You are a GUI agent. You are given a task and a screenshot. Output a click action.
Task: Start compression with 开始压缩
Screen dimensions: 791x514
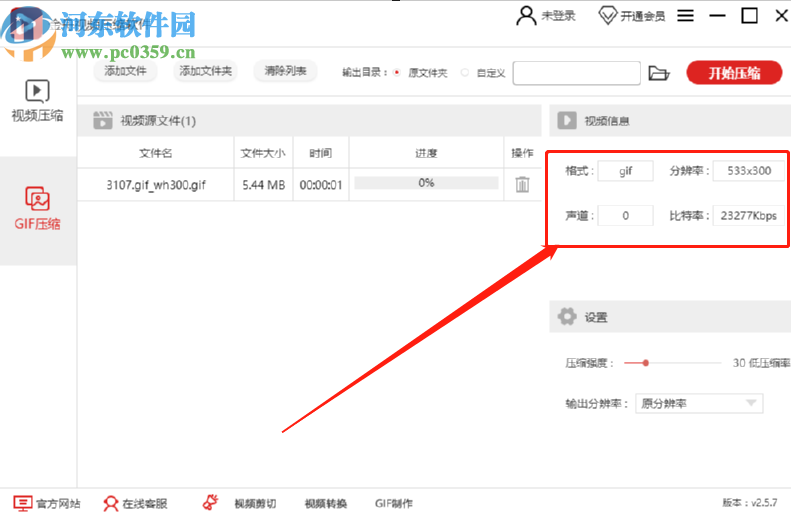click(x=734, y=73)
